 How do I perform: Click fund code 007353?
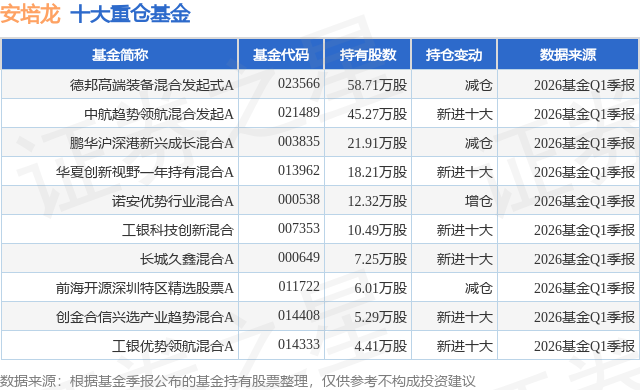tap(299, 228)
